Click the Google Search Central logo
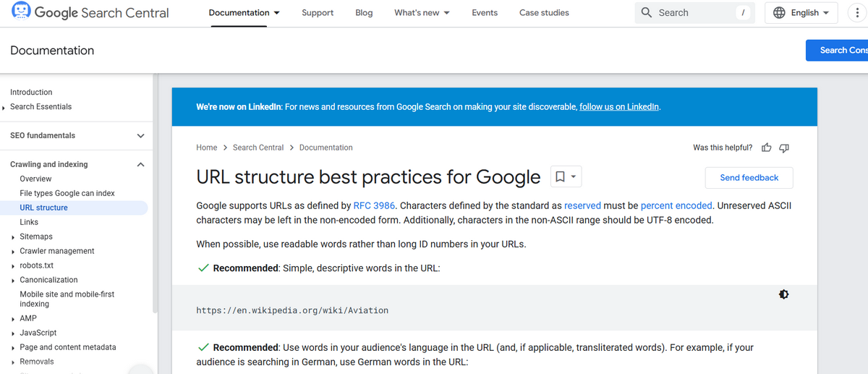The height and width of the screenshot is (374, 868). (90, 13)
